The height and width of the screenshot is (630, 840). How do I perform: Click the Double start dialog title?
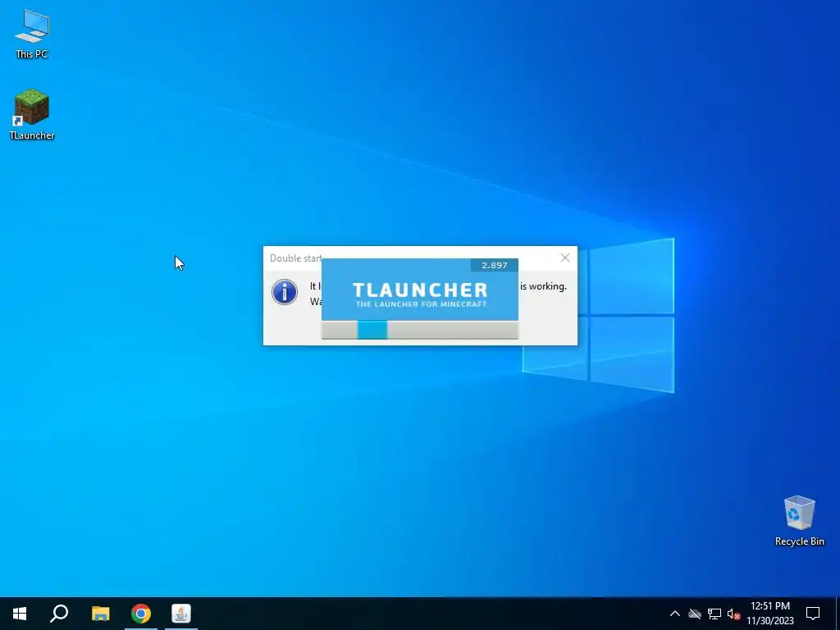(x=295, y=258)
